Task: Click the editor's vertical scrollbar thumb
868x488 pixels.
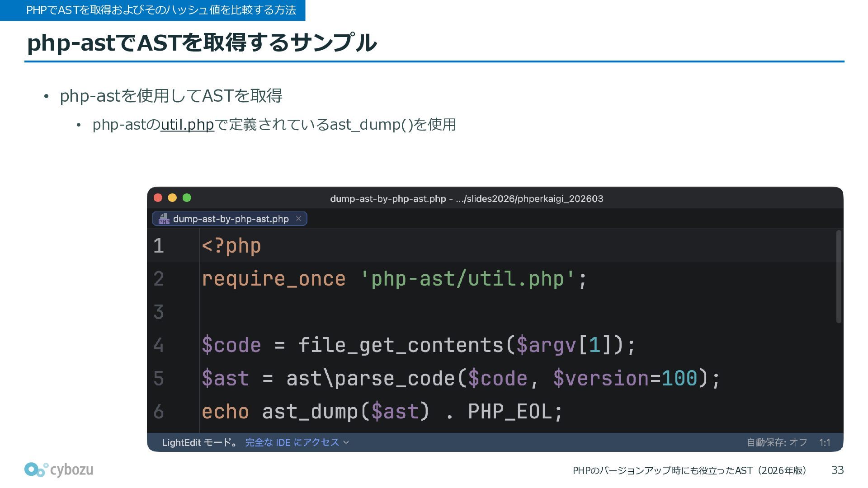Action: pyautogui.click(x=839, y=277)
